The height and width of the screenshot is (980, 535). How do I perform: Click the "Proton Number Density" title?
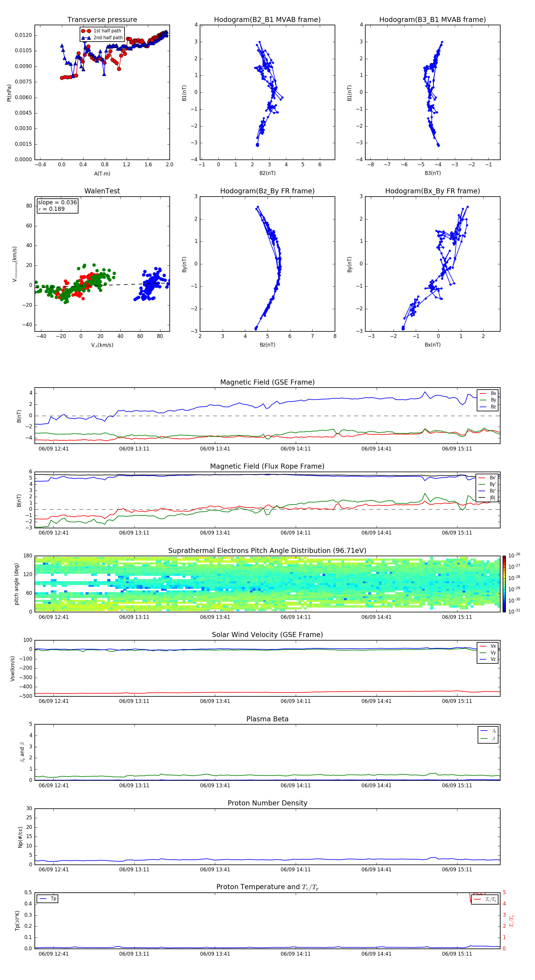[267, 803]
